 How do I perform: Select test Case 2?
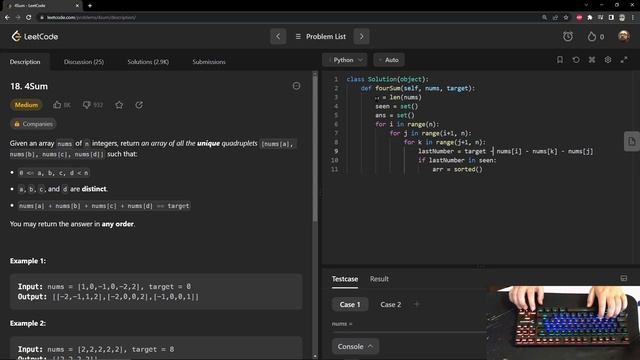click(x=391, y=304)
